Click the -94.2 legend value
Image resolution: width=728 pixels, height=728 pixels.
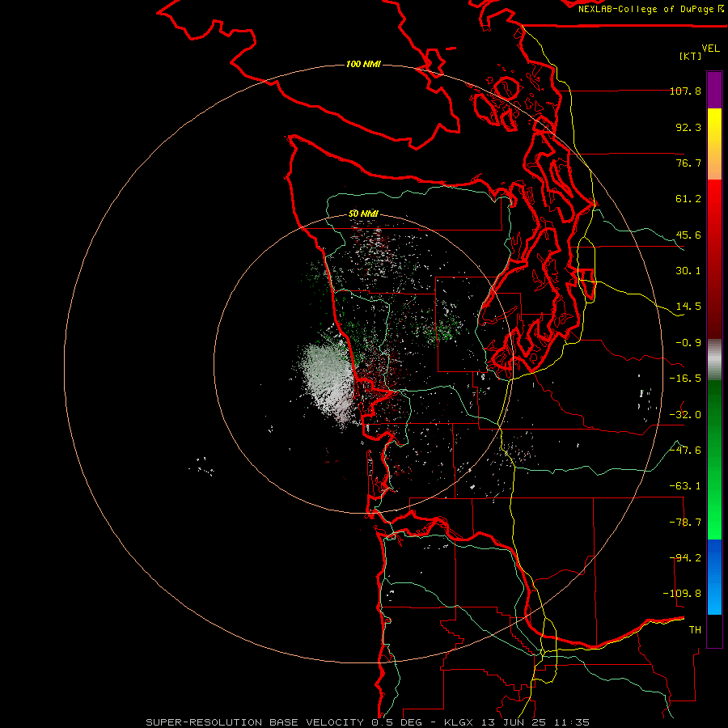point(685,558)
